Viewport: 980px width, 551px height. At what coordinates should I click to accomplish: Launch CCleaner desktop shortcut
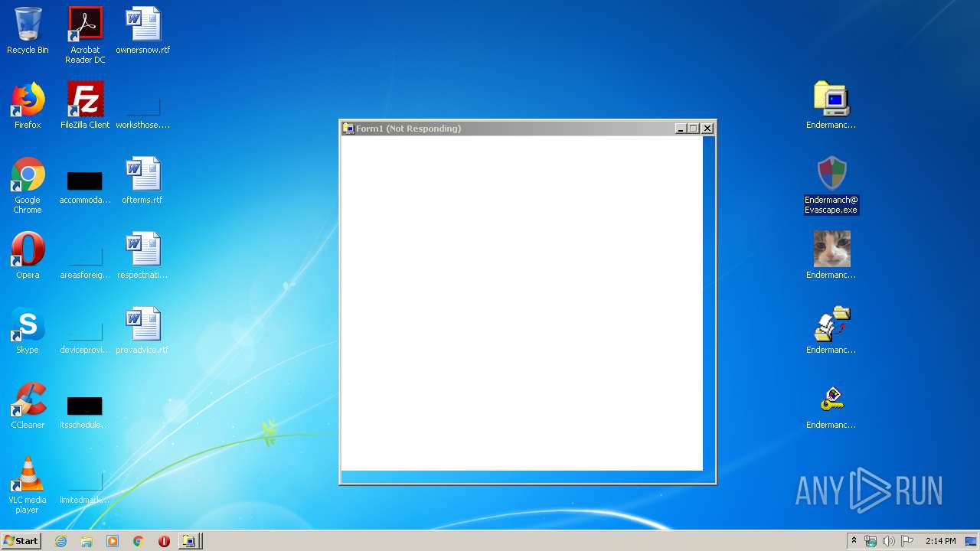[28, 406]
